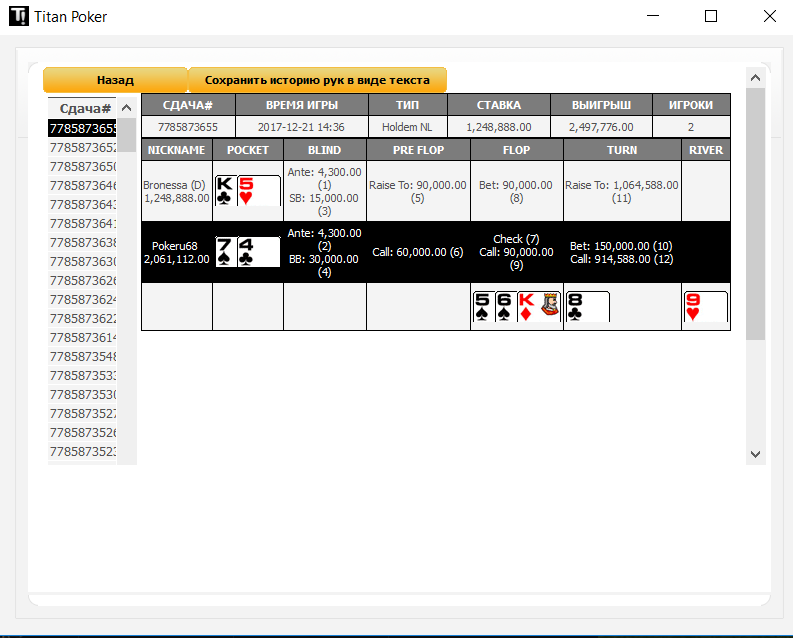This screenshot has height=638, width=793.
Task: Click the Pokeru68 nickname cell
Action: click(177, 252)
